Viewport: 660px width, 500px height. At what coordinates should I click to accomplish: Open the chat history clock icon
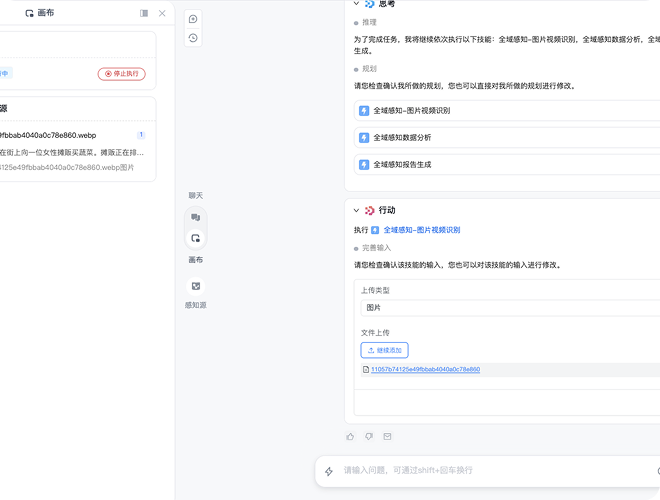click(x=193, y=38)
